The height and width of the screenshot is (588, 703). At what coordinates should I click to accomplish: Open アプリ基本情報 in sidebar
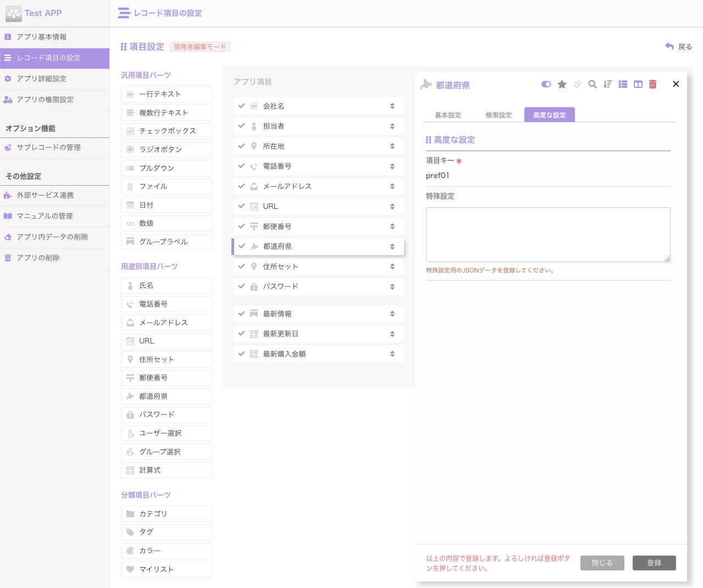coord(54,37)
